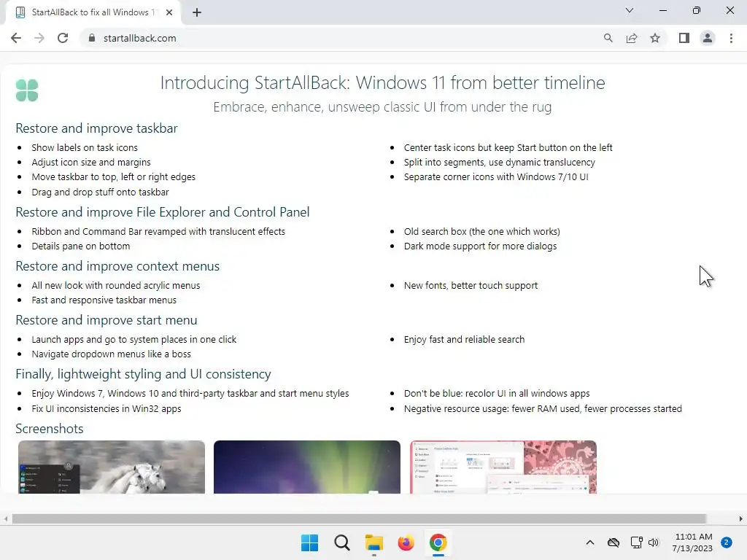This screenshot has height=560, width=747.
Task: Reload the startallback.com page
Action: pyautogui.click(x=63, y=38)
